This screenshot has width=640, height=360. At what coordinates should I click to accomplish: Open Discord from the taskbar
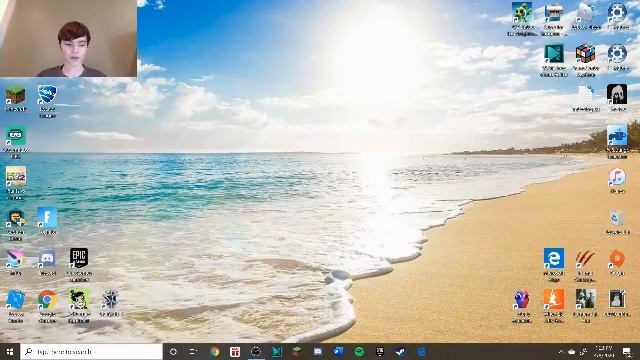[318, 351]
